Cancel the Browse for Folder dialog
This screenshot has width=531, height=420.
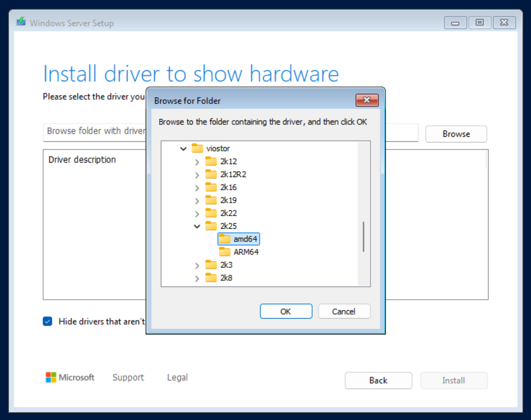tap(344, 311)
